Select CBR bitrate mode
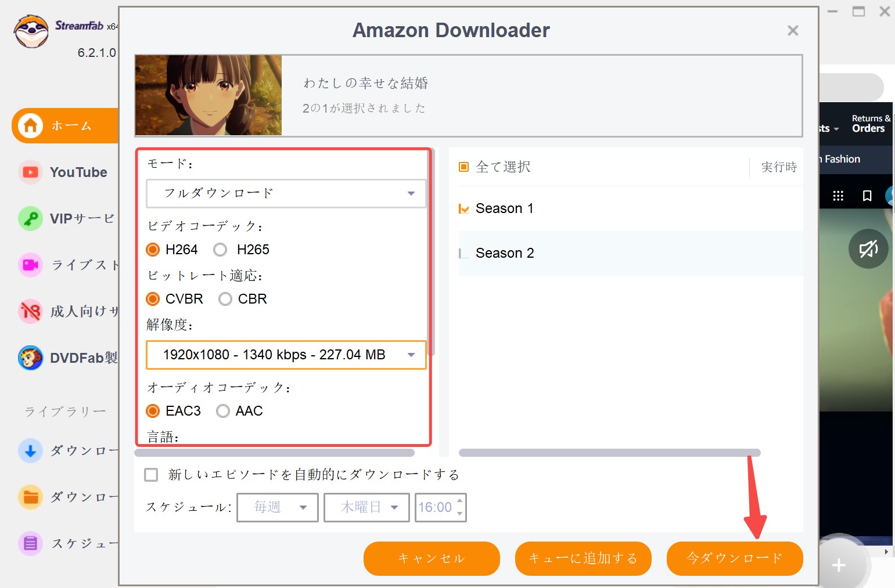 click(225, 299)
